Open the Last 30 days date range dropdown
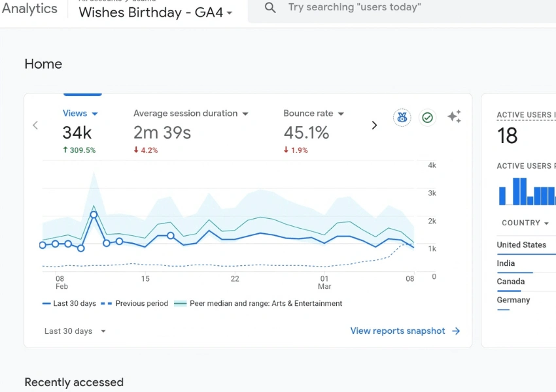The image size is (556, 392). pyautogui.click(x=75, y=331)
